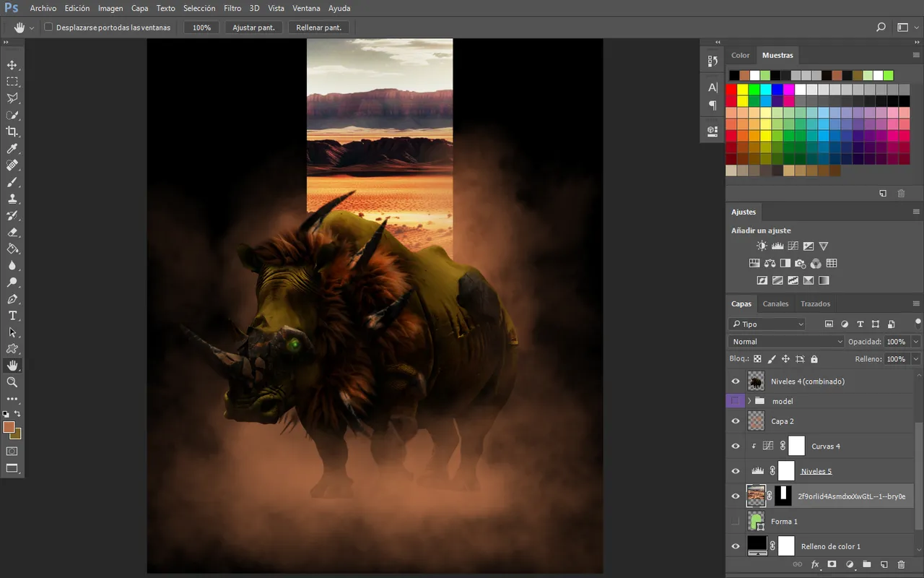The image size is (924, 578).
Task: Select the Rectangular Marquee tool
Action: 12,82
